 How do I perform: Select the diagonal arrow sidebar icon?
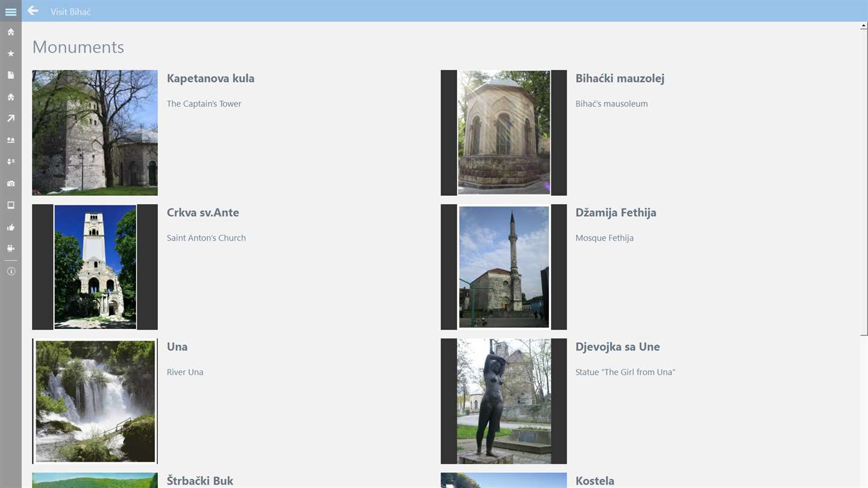[11, 119]
